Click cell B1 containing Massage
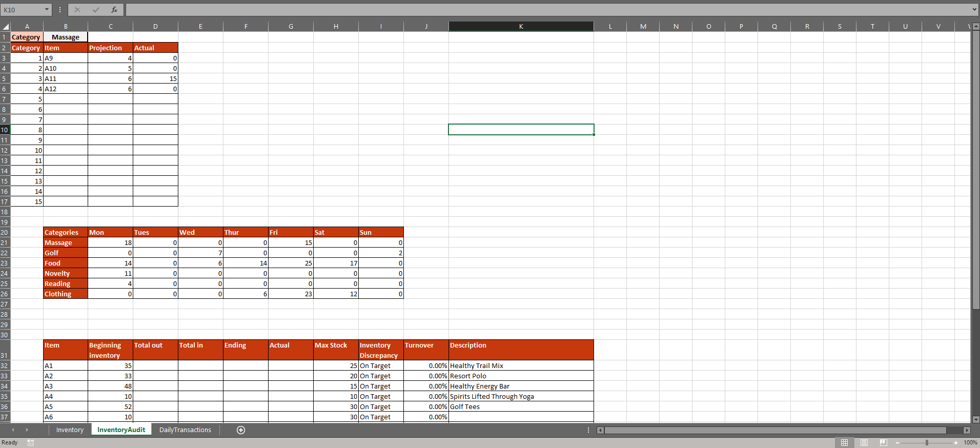 coord(66,37)
